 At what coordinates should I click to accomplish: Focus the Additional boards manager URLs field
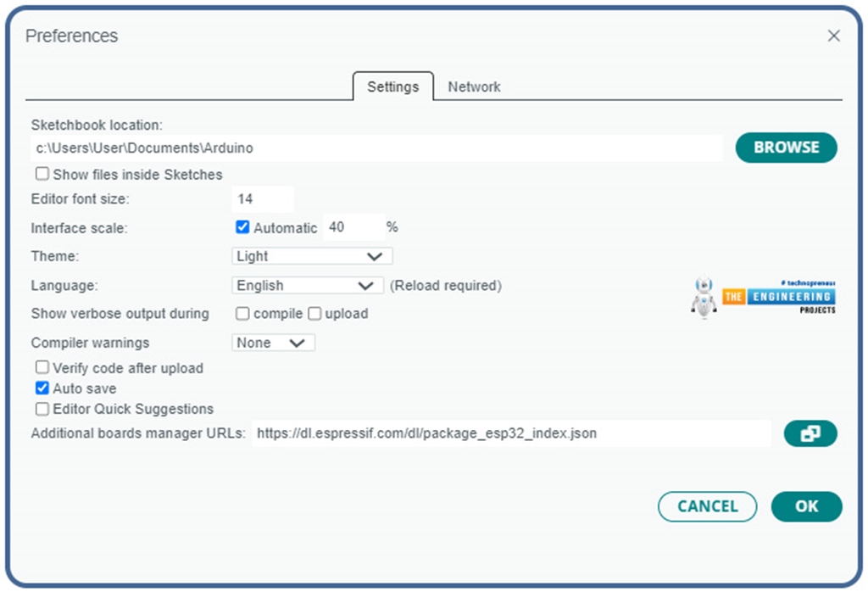point(510,433)
